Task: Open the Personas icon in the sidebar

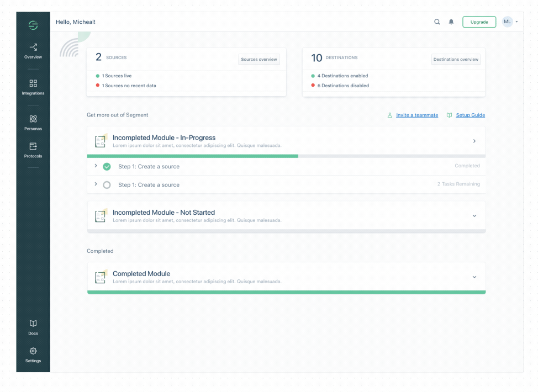Action: tap(33, 119)
